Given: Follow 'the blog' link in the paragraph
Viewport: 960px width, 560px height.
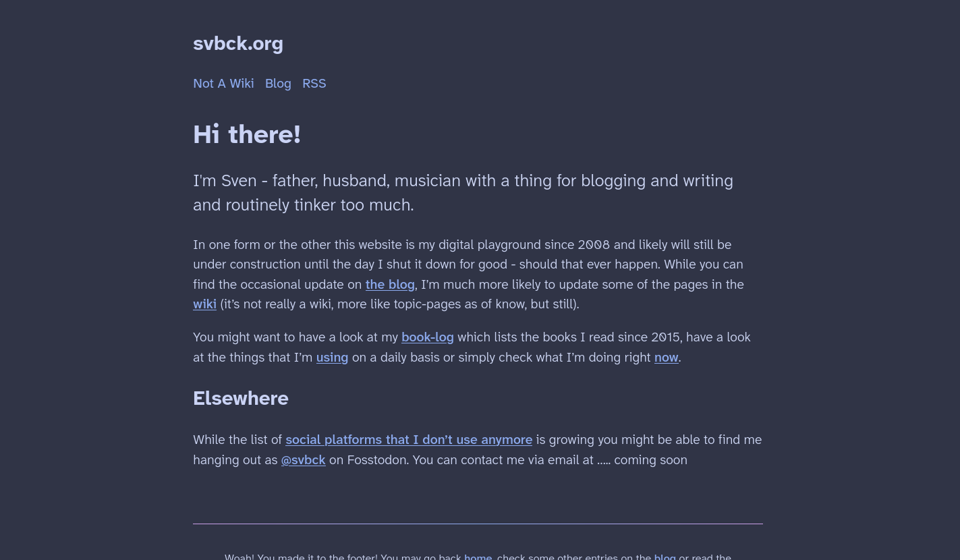Looking at the screenshot, I should coord(390,284).
